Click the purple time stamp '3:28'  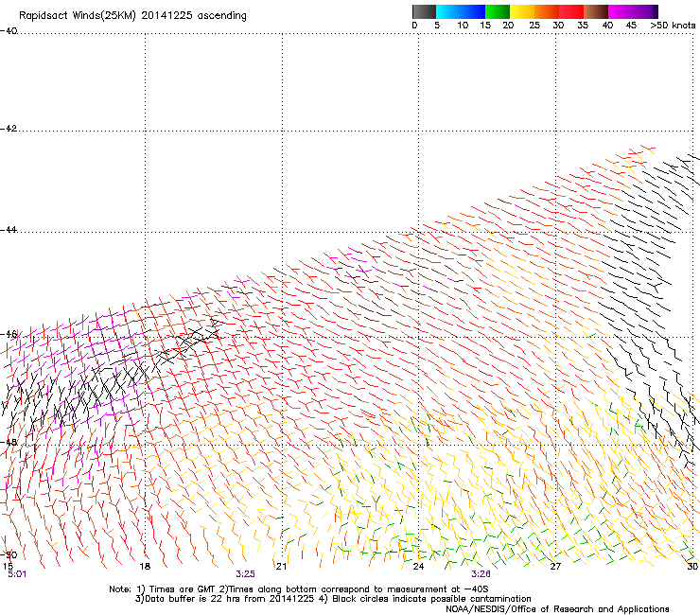[x=481, y=574]
